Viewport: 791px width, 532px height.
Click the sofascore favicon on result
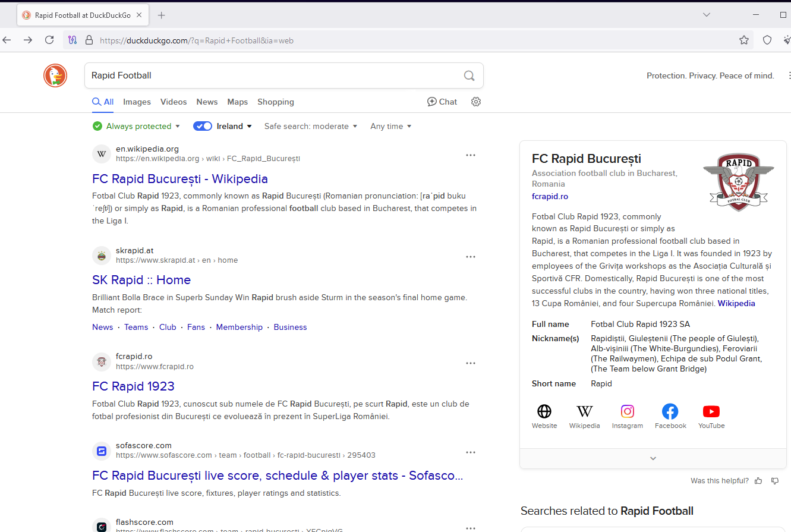pyautogui.click(x=102, y=451)
